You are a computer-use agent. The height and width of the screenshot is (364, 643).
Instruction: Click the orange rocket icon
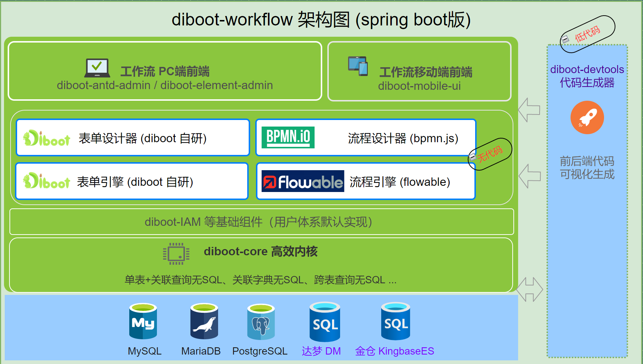click(587, 117)
